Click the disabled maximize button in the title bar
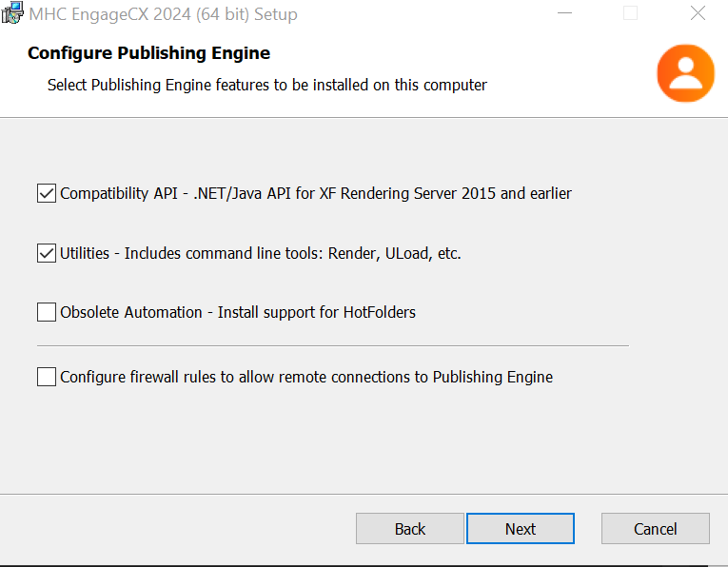The height and width of the screenshot is (567, 728). coord(630,13)
